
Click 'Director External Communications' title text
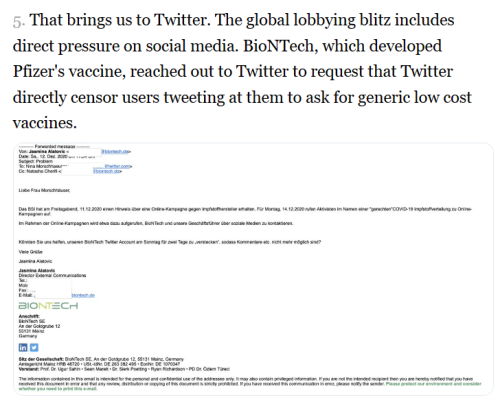tap(52, 275)
